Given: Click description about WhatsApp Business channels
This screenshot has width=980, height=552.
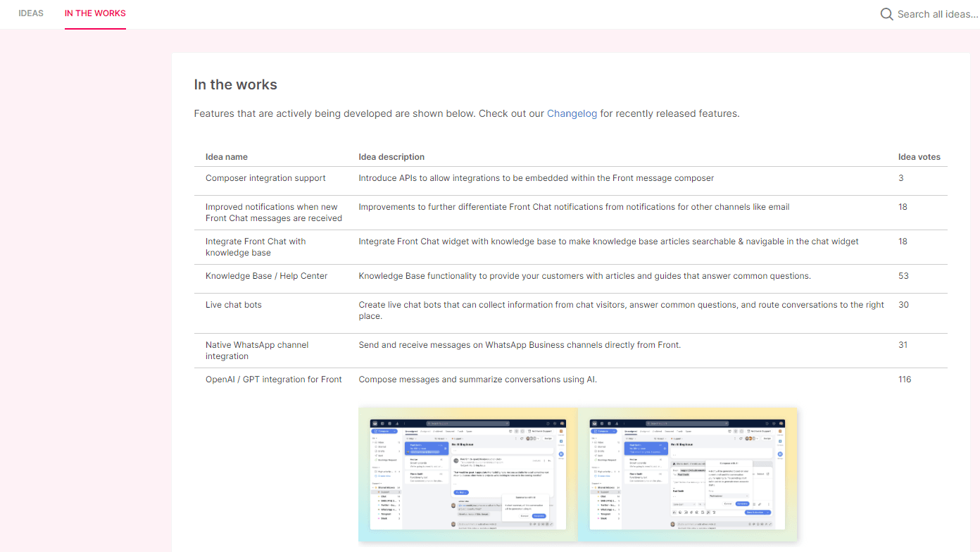Looking at the screenshot, I should pyautogui.click(x=520, y=345).
